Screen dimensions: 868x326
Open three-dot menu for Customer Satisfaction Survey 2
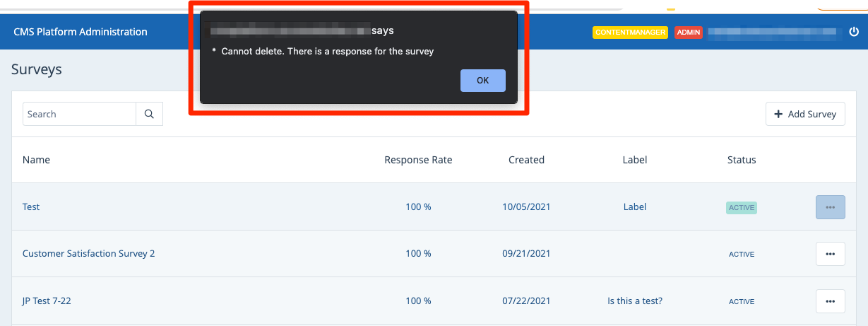(x=830, y=254)
